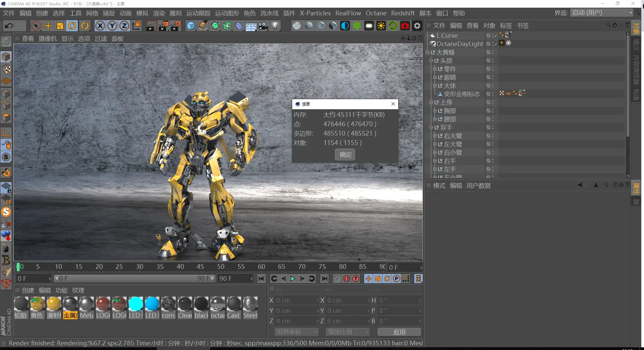Toggle position keyframe recording button
Viewport: 644px width, 350px height.
click(368, 279)
